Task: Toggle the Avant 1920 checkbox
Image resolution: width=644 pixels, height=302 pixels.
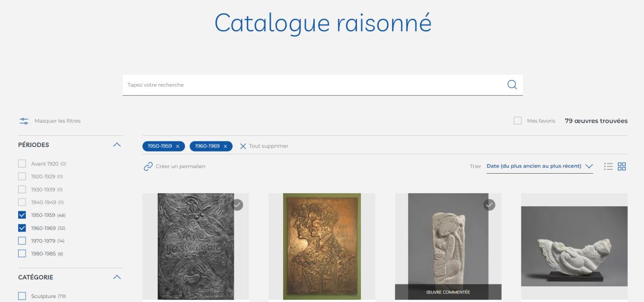Action: [22, 164]
